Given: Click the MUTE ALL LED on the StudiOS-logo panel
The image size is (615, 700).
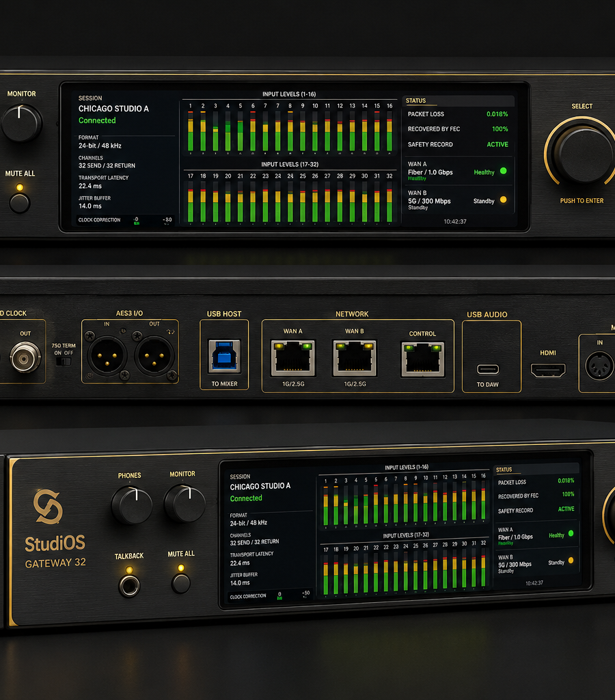Looking at the screenshot, I should click(x=181, y=568).
